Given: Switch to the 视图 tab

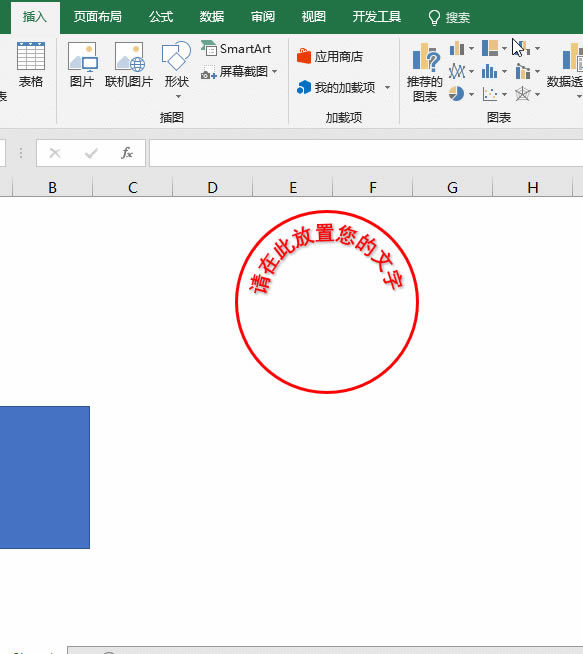Looking at the screenshot, I should coord(314,17).
